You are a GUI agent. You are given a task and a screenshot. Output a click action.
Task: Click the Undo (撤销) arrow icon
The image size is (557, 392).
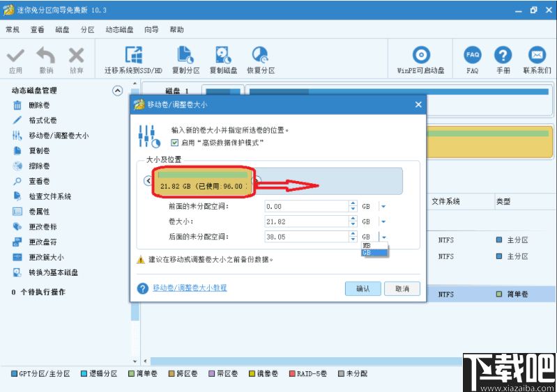(x=46, y=55)
